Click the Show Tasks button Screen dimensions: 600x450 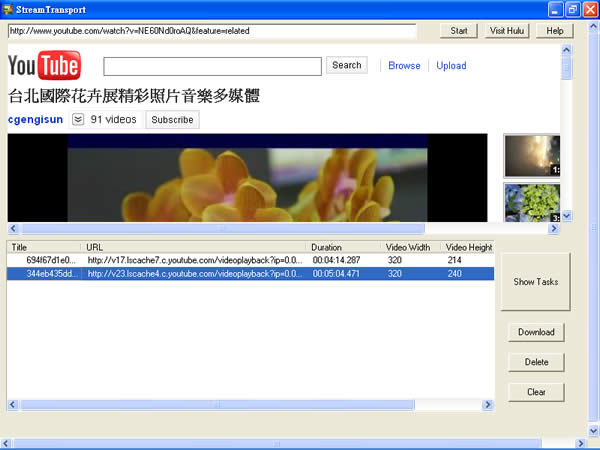pyautogui.click(x=536, y=282)
